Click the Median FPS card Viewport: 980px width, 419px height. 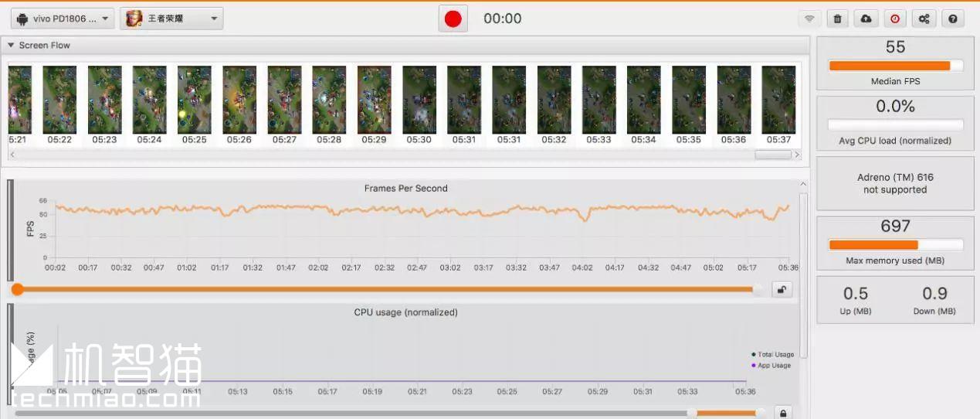click(x=895, y=63)
